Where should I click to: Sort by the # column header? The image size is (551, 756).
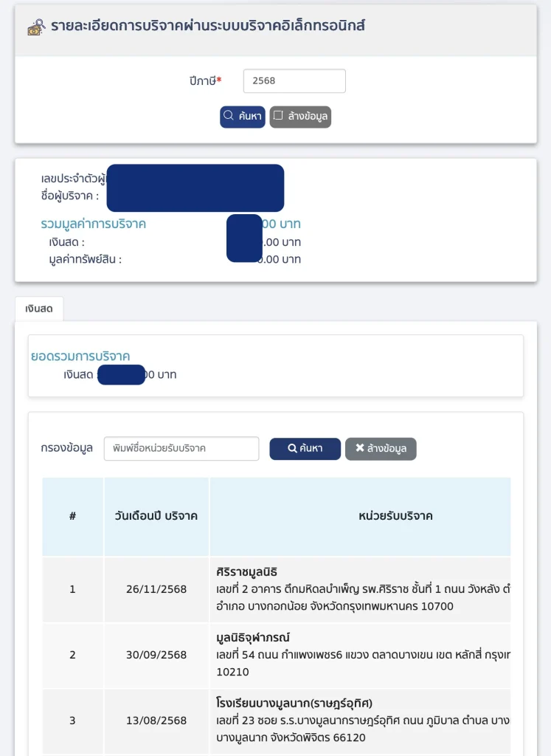pos(72,516)
